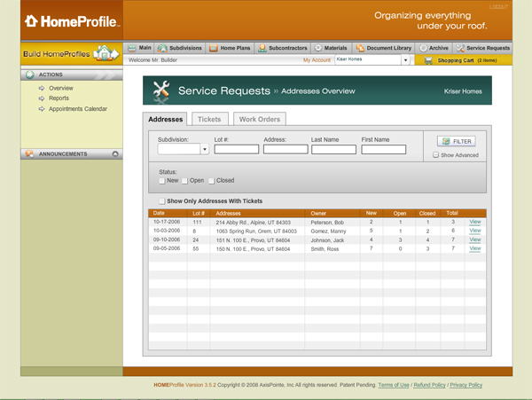
Task: Click the Subcontractors person icon
Action: pos(262,48)
